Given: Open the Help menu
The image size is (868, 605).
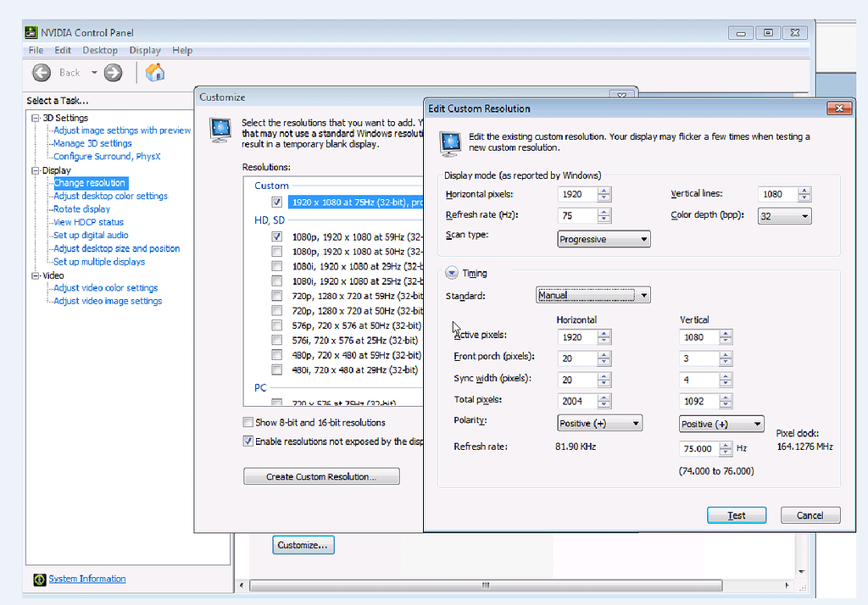Looking at the screenshot, I should tap(182, 51).
